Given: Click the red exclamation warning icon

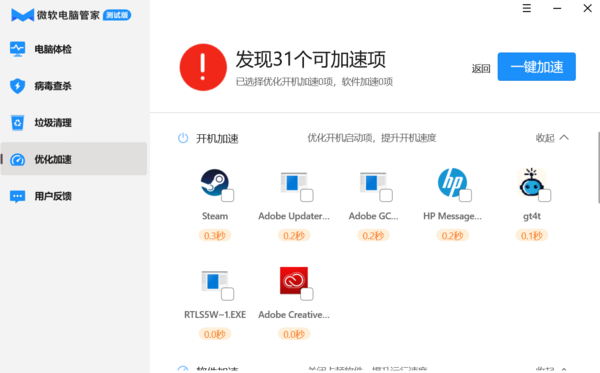Looking at the screenshot, I should (x=203, y=67).
